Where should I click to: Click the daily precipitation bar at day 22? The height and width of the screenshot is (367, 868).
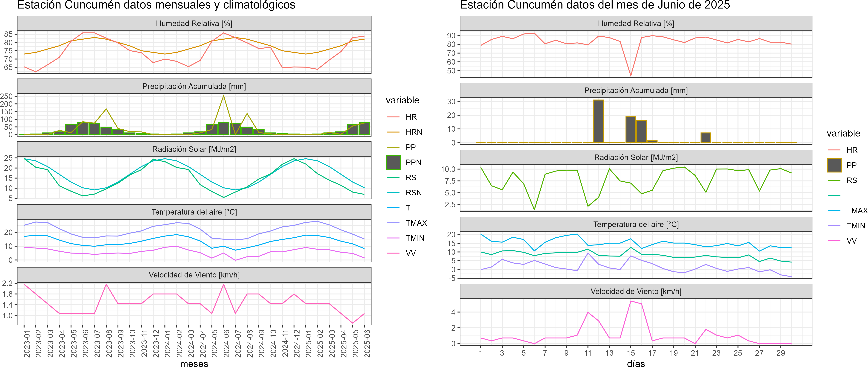pyautogui.click(x=706, y=138)
